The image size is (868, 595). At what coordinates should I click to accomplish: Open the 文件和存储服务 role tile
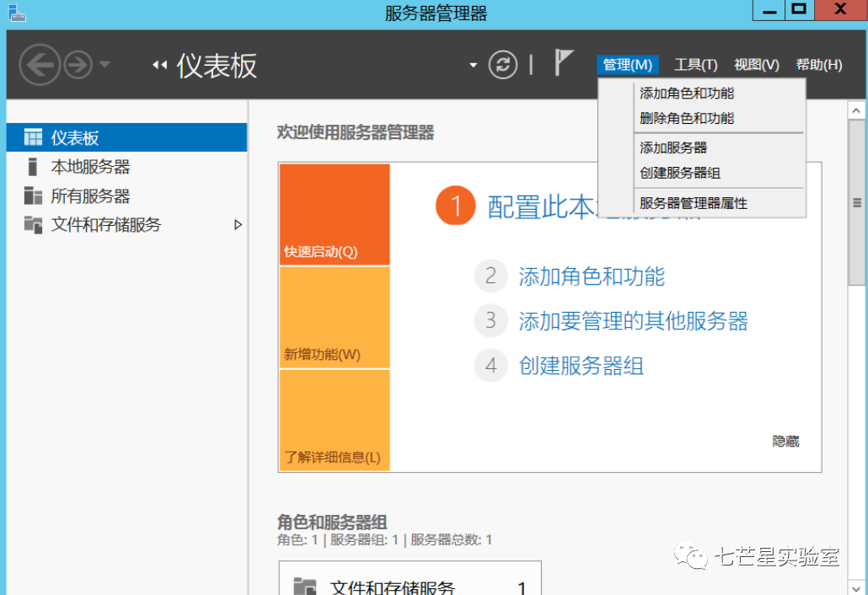tap(410, 578)
